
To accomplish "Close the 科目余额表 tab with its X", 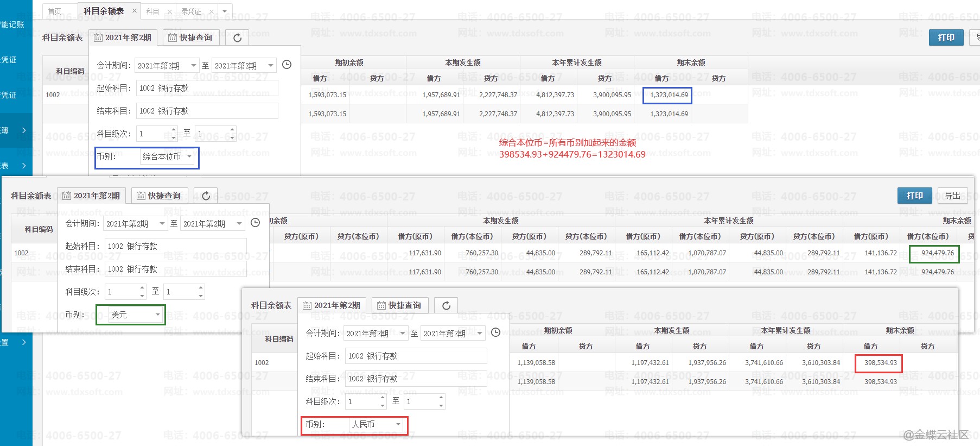I will (x=135, y=11).
